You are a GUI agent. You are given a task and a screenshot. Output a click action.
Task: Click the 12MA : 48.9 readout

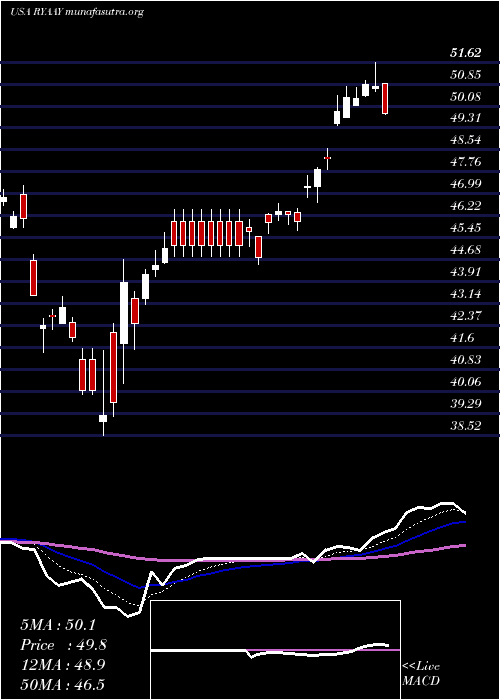pos(63,665)
